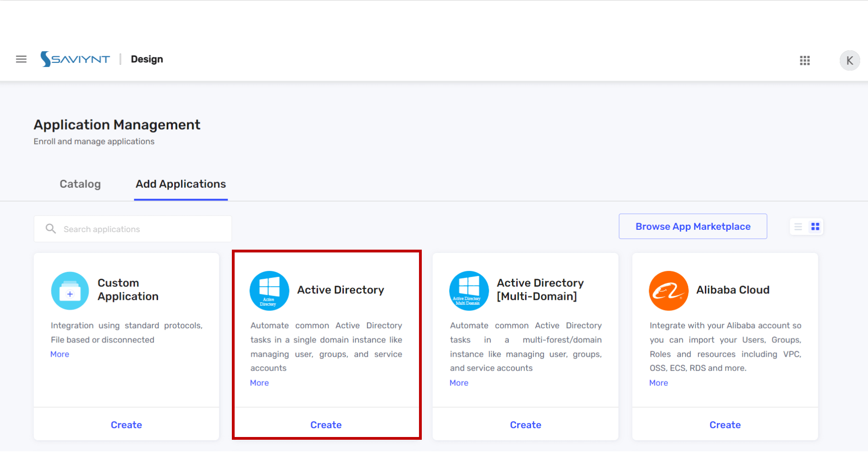
Task: Click the Design header label
Action: pyautogui.click(x=147, y=59)
